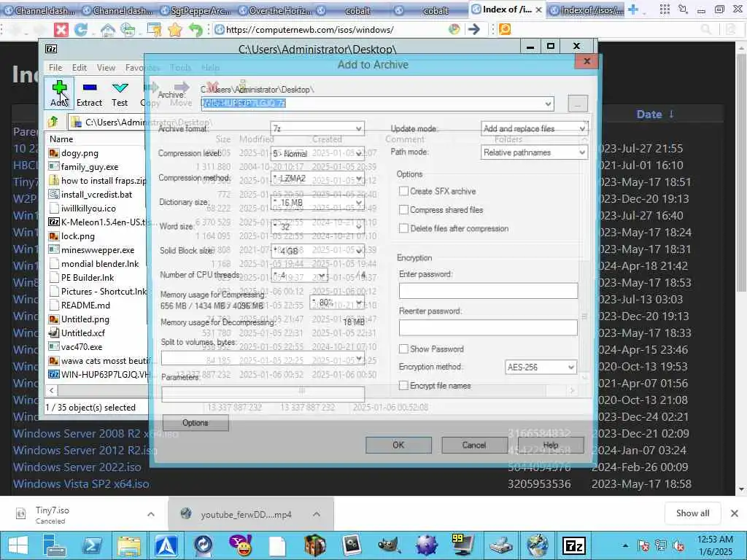Open the File menu in 7-Zip
Image resolution: width=747 pixels, height=560 pixels.
[x=55, y=68]
